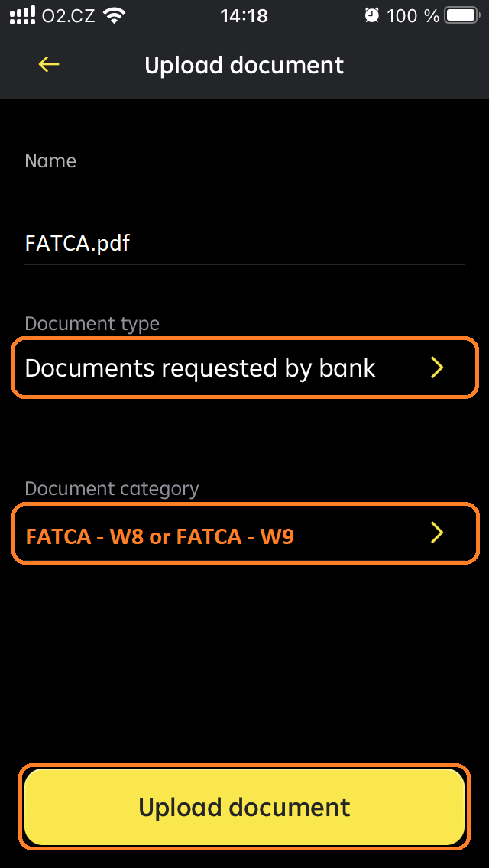Tap the chevron beside Documents requested by bank
Screen dimensions: 489x868
438,368
